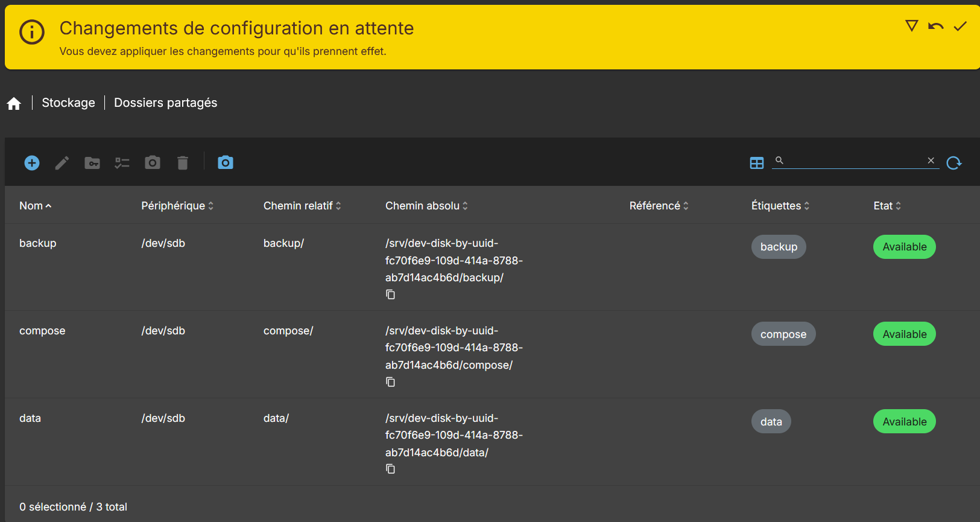This screenshot has height=522, width=980.
Task: Click /dev/sdb in compose row
Action: click(x=163, y=331)
